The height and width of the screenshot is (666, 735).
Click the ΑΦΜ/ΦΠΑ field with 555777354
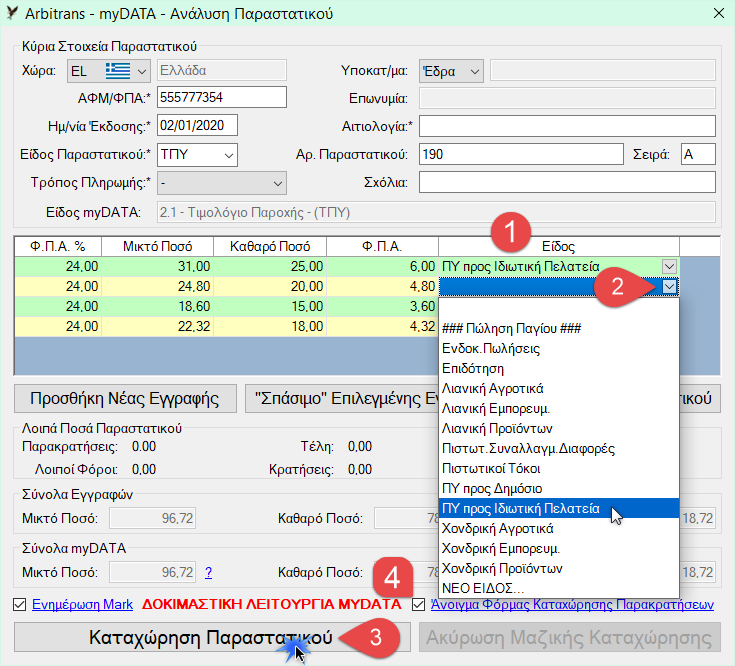[222, 97]
